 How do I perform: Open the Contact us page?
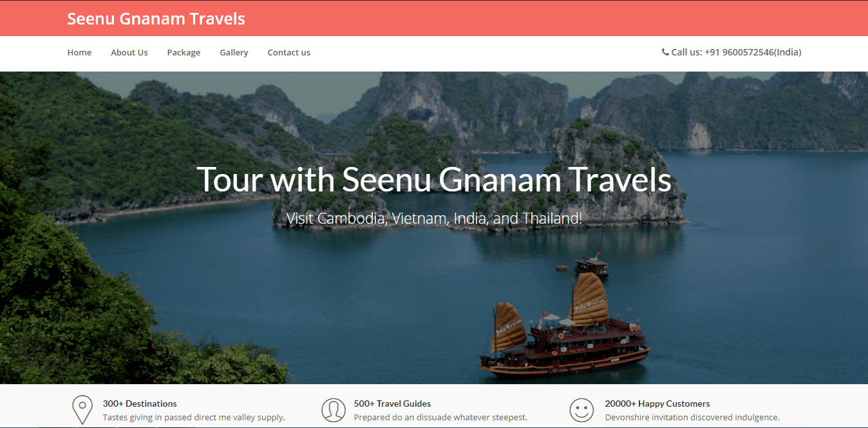coord(289,53)
